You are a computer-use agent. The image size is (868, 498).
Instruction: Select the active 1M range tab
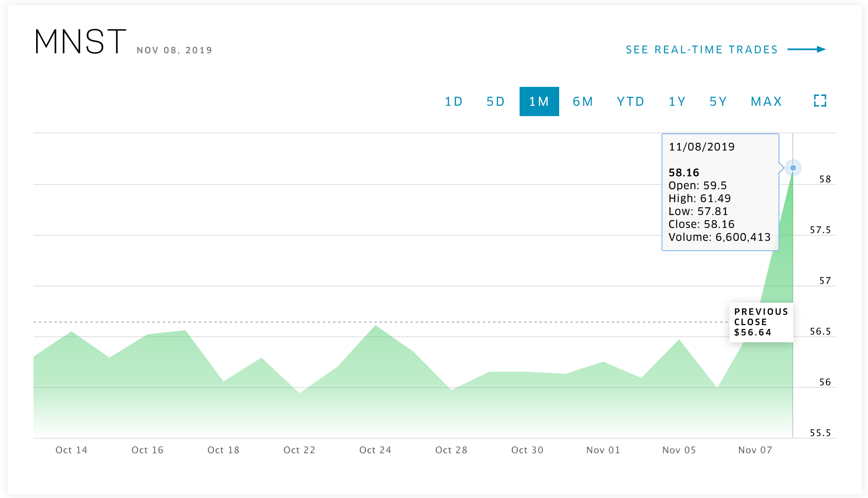coord(539,101)
